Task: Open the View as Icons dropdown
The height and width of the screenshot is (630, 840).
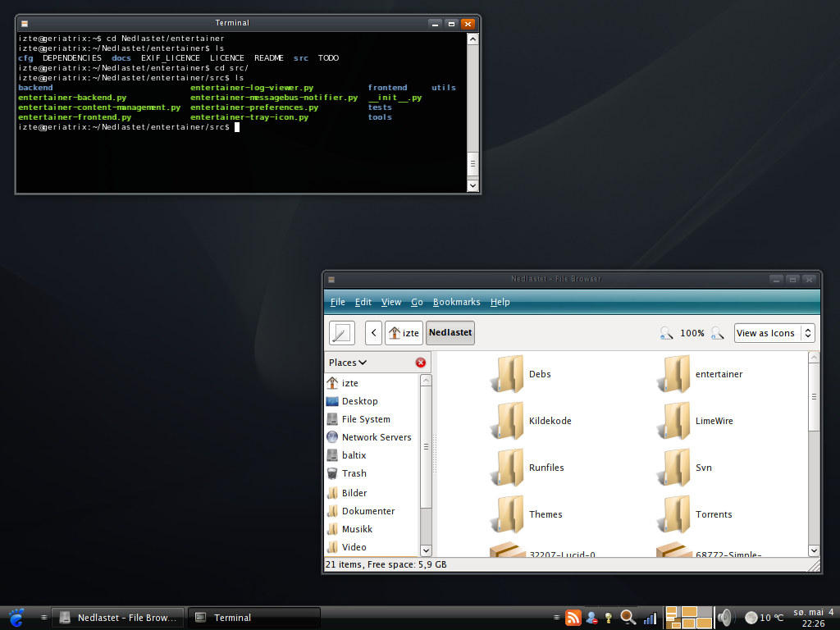Action: [774, 333]
